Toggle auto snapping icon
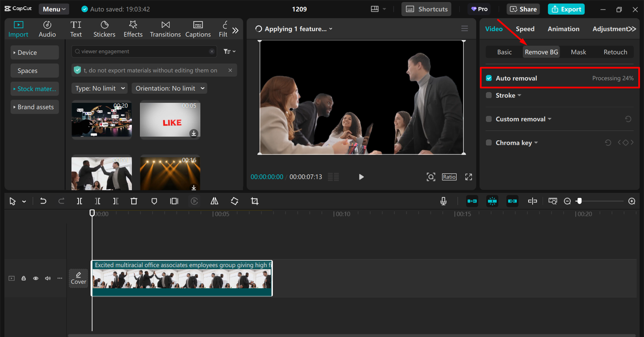The width and height of the screenshot is (644, 337). pyautogui.click(x=492, y=201)
